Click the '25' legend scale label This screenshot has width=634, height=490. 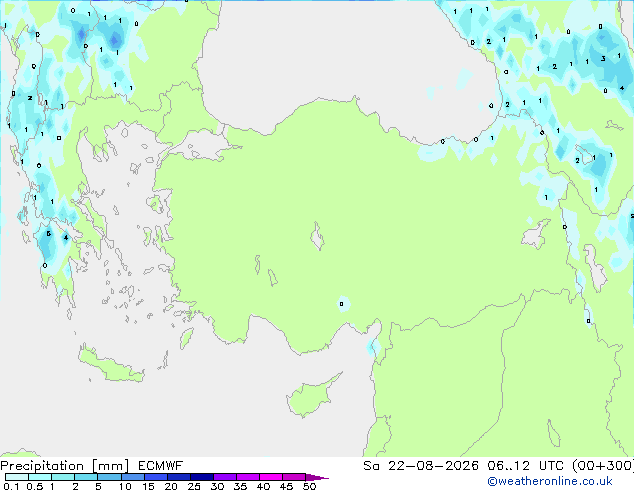pos(194,486)
